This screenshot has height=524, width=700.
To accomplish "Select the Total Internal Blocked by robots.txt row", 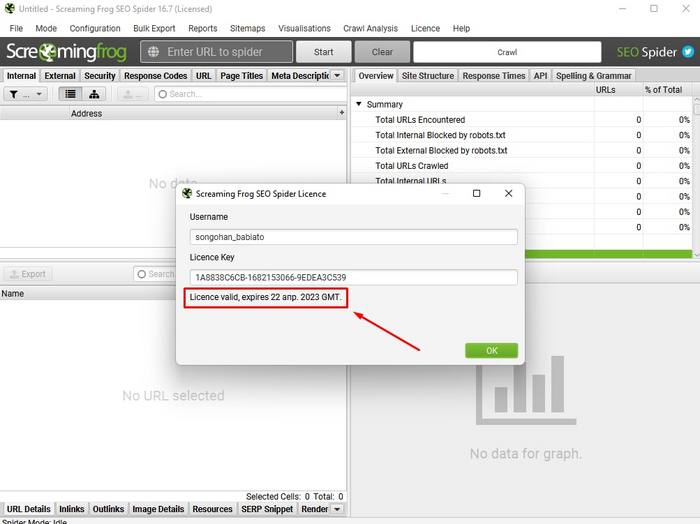I will pyautogui.click(x=521, y=135).
